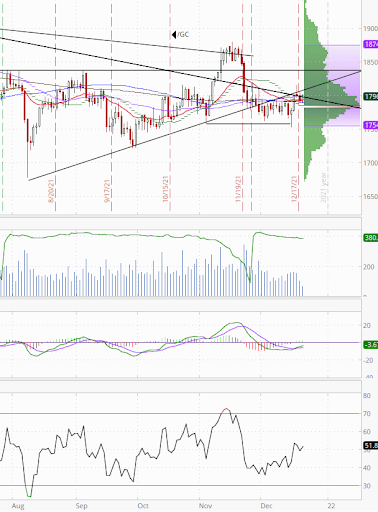Click the /GC symbol arrow icon
Screen dimensions: 378x512
coord(174,34)
